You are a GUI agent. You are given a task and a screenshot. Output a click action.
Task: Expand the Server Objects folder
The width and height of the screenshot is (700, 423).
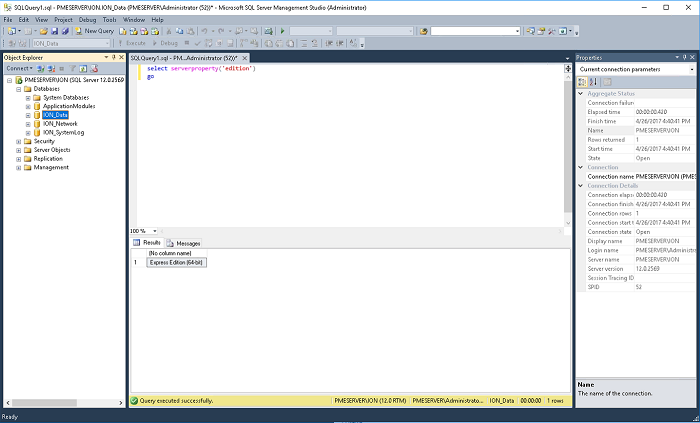(18, 150)
